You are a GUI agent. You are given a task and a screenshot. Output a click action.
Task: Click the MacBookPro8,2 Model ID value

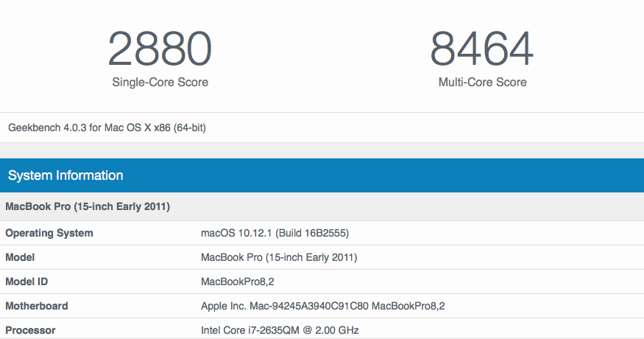pos(238,282)
